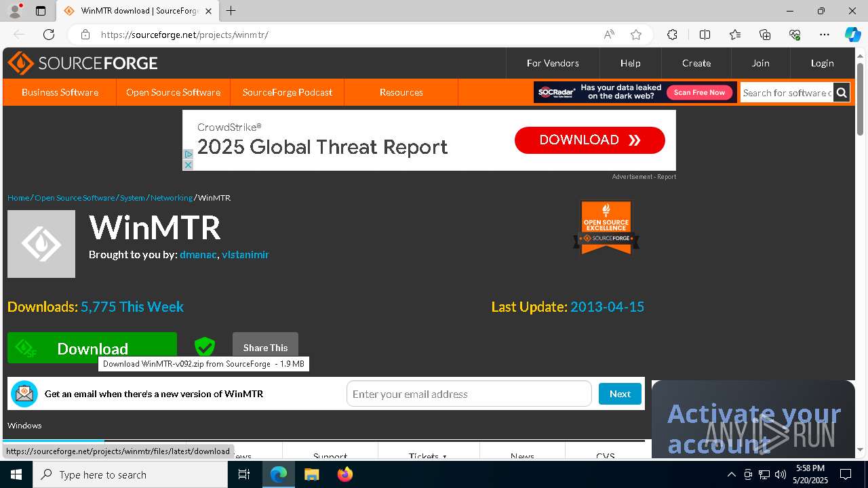The height and width of the screenshot is (488, 868).
Task: Click the green Download button
Action: (x=92, y=348)
